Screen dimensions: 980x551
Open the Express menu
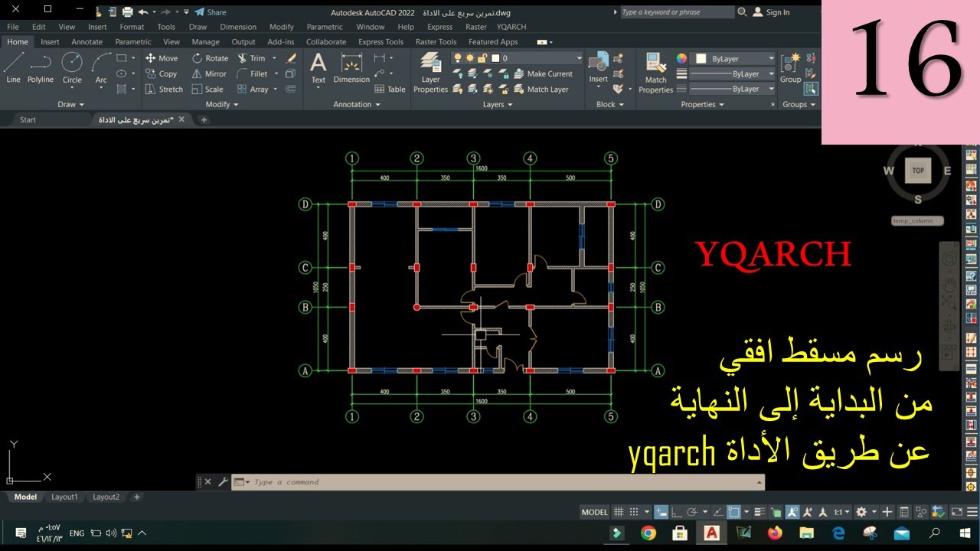pos(439,27)
